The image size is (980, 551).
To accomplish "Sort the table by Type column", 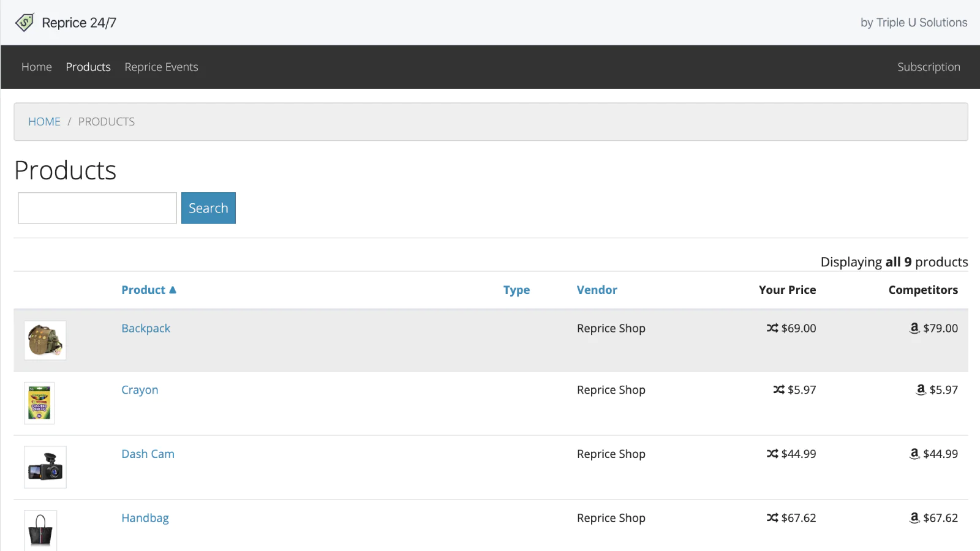I will pos(516,290).
